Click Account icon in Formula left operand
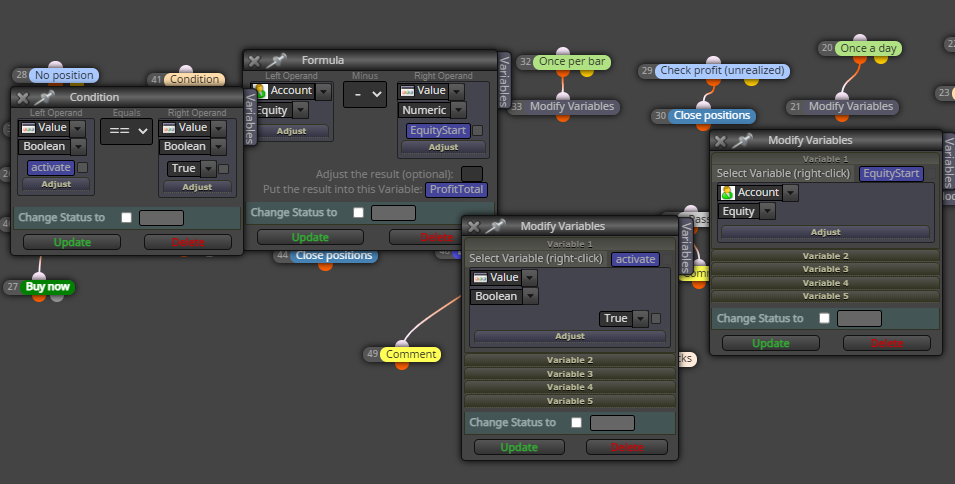Screen dimensions: 955x484 261,91
